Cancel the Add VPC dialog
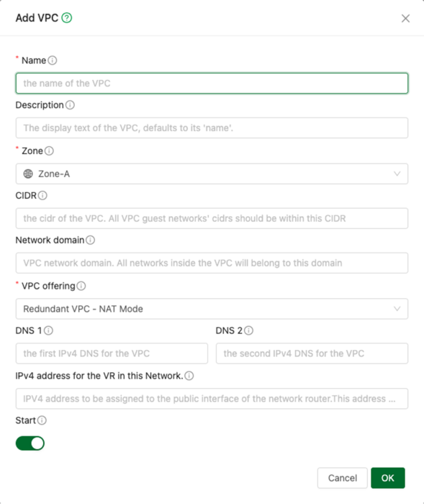The image size is (424, 504). (x=343, y=478)
